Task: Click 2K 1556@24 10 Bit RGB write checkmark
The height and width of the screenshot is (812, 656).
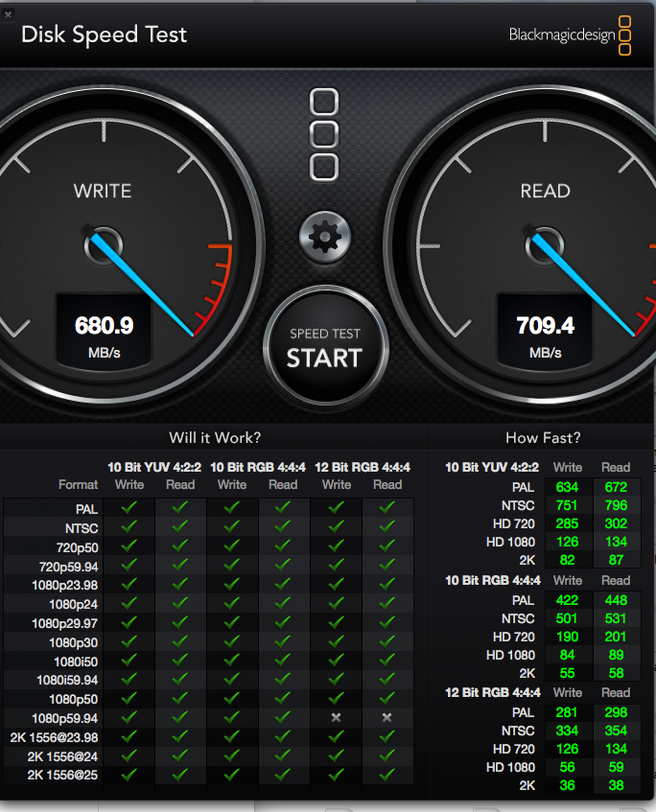Action: (x=232, y=755)
